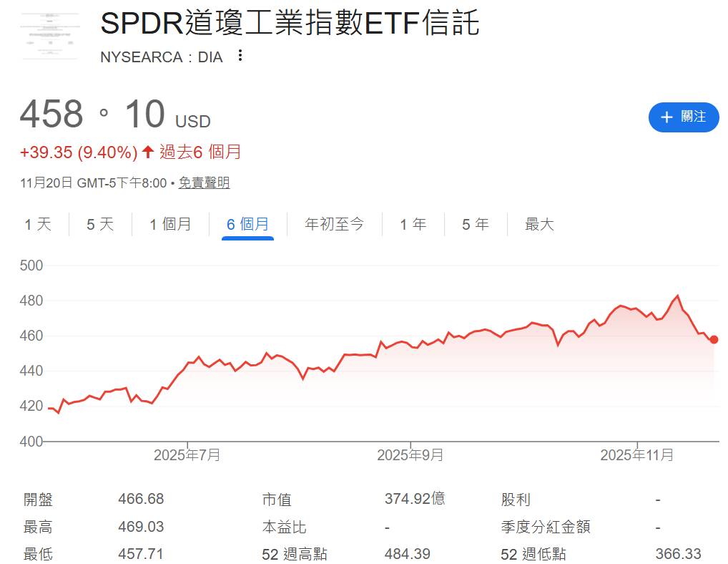Click the 市值 figure 374.92億
Image resolution: width=728 pixels, height=564 pixels.
point(415,500)
